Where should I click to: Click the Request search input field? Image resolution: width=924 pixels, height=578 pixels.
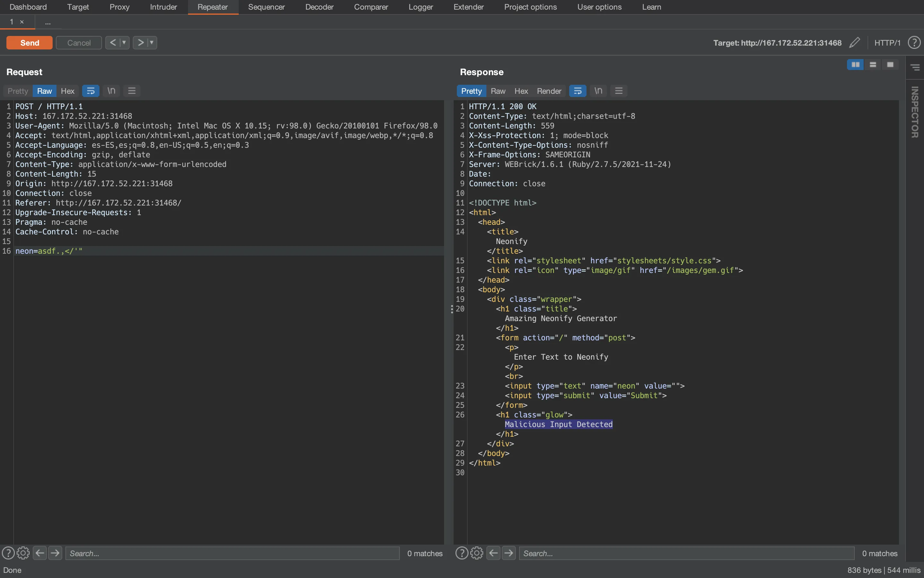pos(232,553)
